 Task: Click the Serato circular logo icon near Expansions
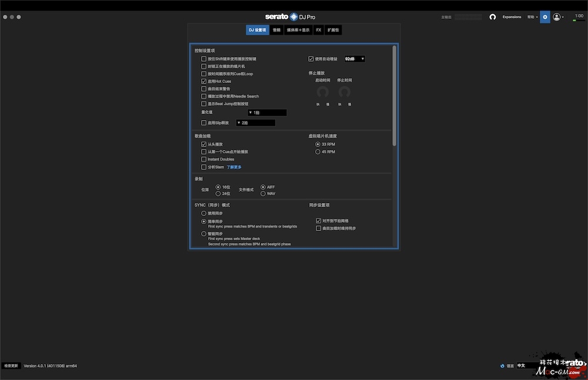click(x=493, y=17)
